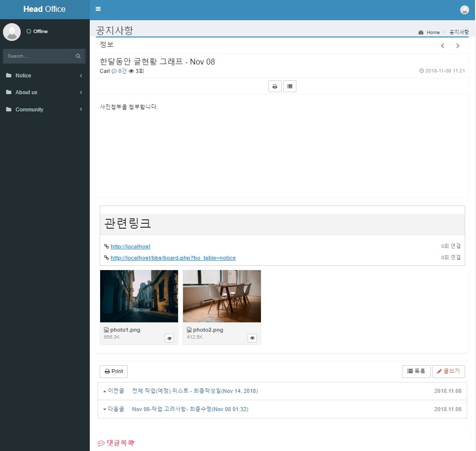The width and height of the screenshot is (476, 451).
Task: Go to next post with the right arrow
Action: click(x=458, y=46)
